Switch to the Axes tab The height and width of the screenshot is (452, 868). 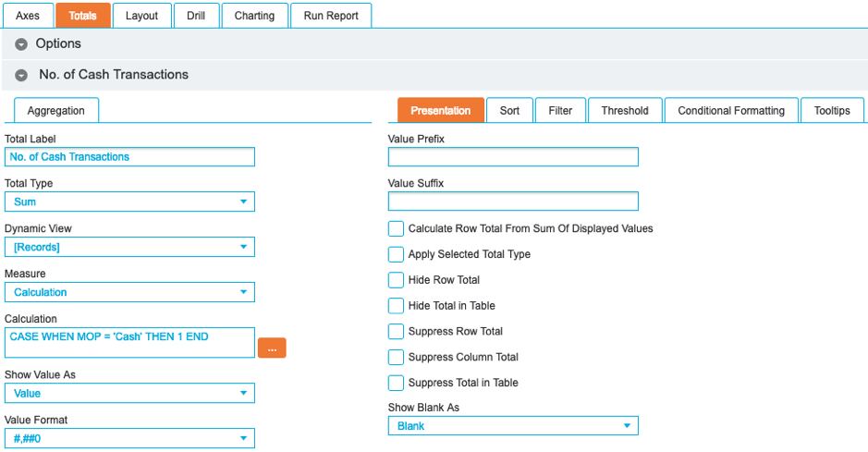28,16
